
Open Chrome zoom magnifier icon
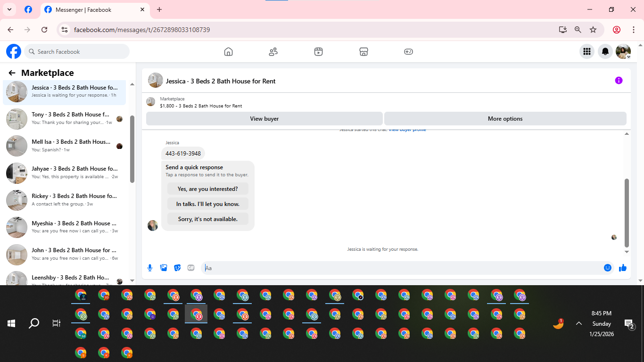click(x=578, y=30)
